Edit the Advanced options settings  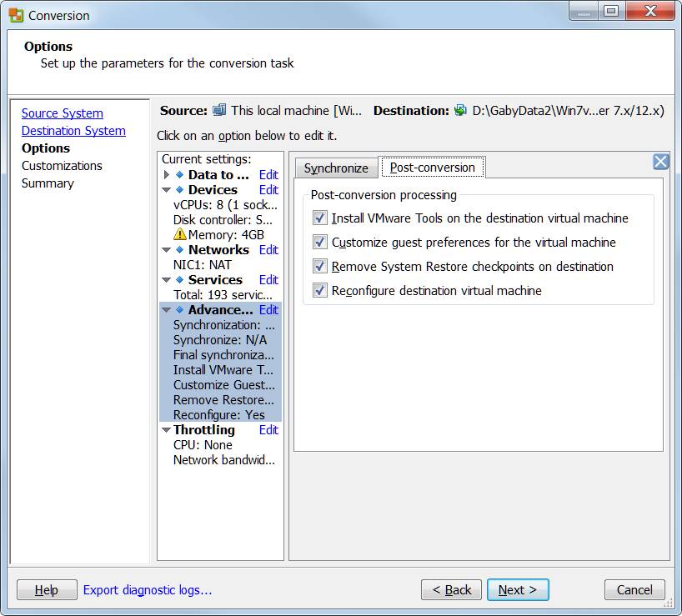[268, 310]
